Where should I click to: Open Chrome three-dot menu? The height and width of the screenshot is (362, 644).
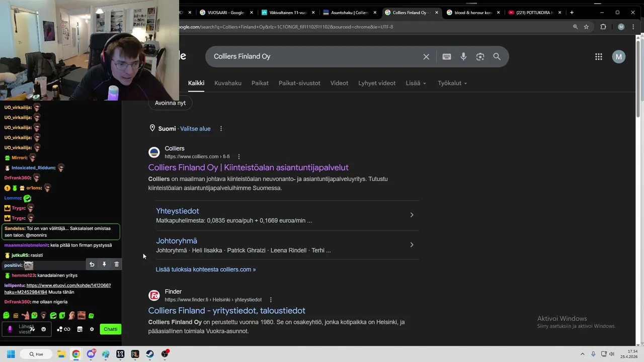pyautogui.click(x=633, y=27)
